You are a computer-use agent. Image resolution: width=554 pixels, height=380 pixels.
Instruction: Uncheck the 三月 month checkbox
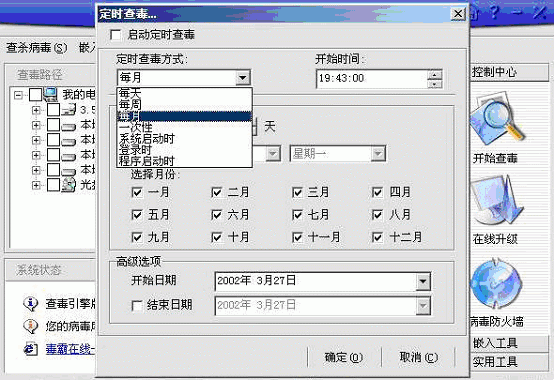tap(297, 192)
